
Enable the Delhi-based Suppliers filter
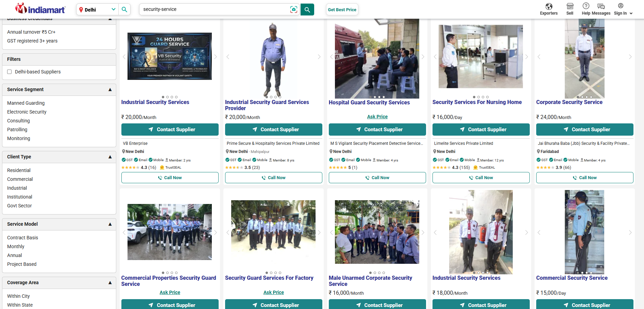10,72
